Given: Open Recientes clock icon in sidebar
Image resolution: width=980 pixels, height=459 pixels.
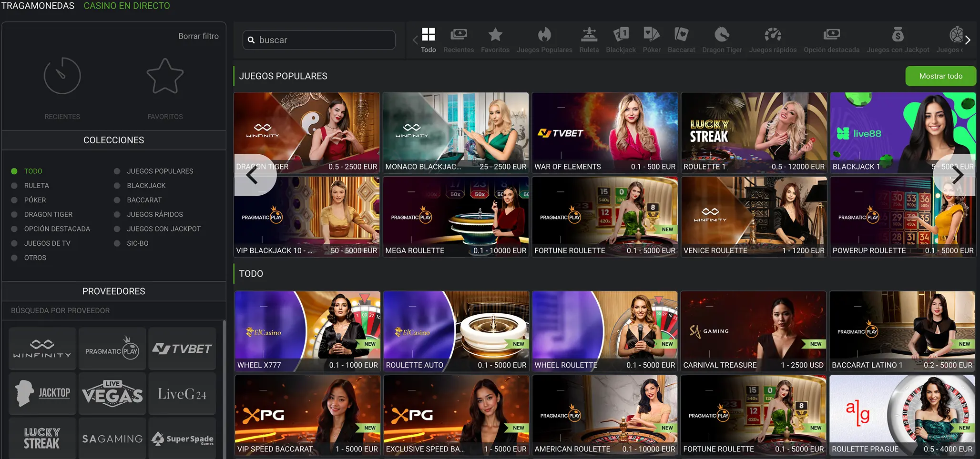Looking at the screenshot, I should 62,76.
